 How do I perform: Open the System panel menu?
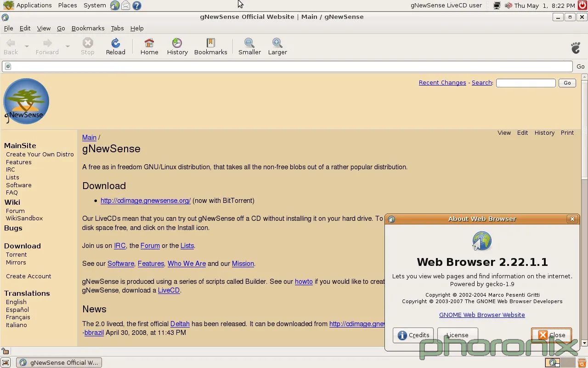[95, 6]
